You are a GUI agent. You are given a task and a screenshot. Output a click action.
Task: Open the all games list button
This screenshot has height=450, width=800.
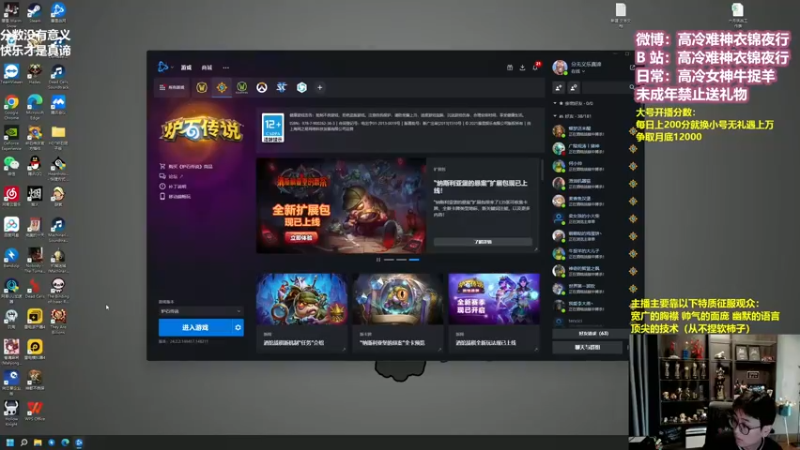click(x=172, y=87)
